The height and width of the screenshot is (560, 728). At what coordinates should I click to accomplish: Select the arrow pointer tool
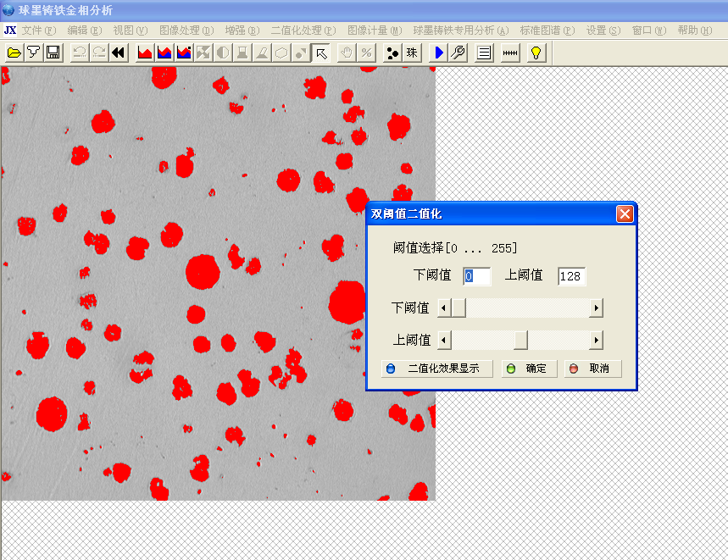tap(321, 53)
